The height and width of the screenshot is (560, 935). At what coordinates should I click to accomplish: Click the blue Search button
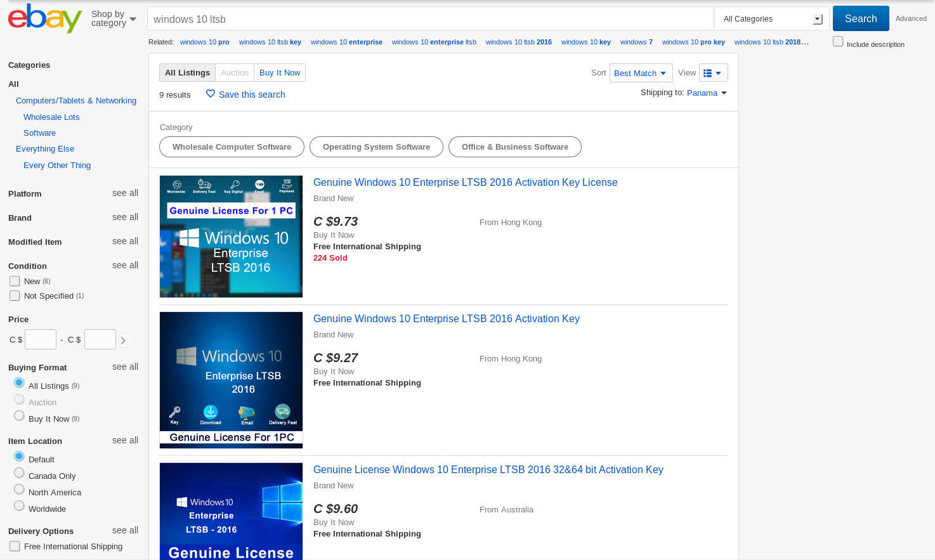860,18
